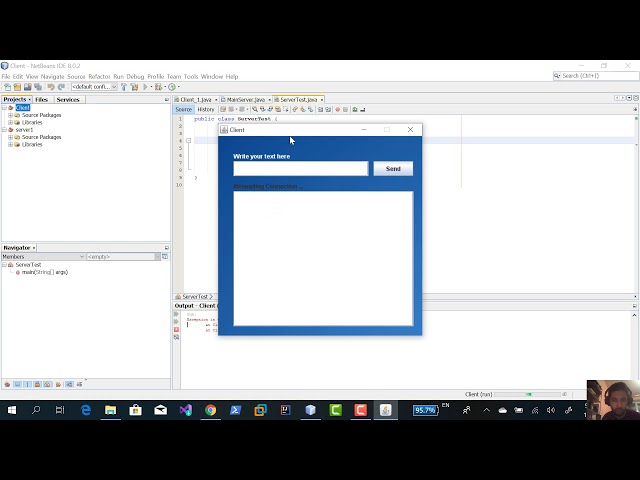This screenshot has width=640, height=480.
Task: Minimize the Navigator panel
Action: [x=167, y=248]
